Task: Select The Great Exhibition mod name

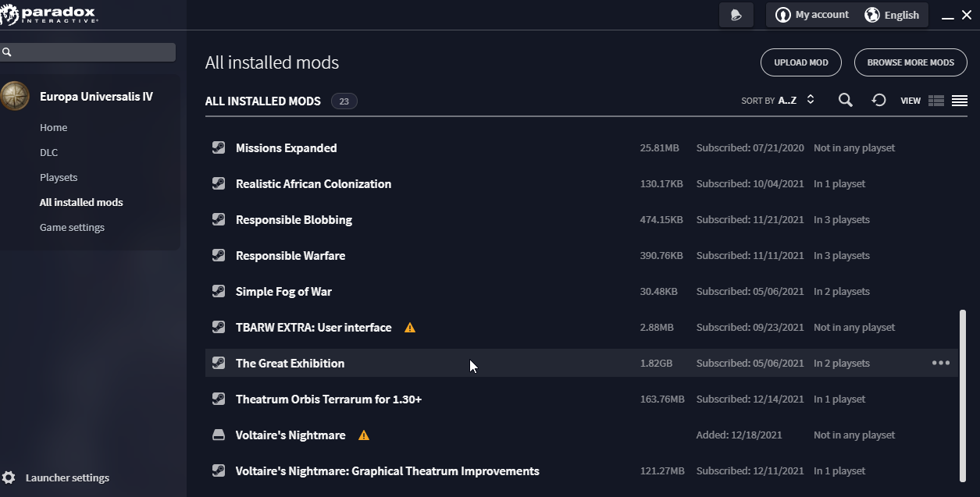Action: (290, 363)
